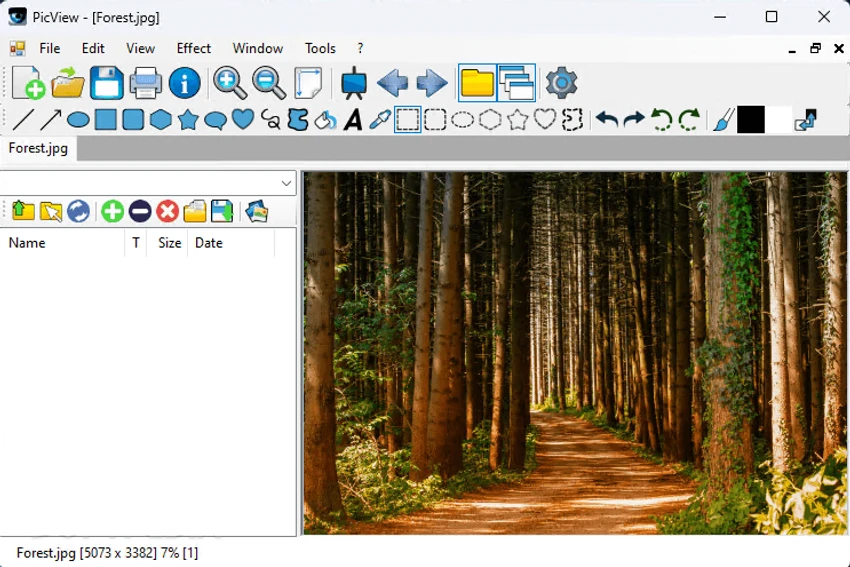850x567 pixels.
Task: Click the dark blue minus remove icon
Action: click(140, 211)
